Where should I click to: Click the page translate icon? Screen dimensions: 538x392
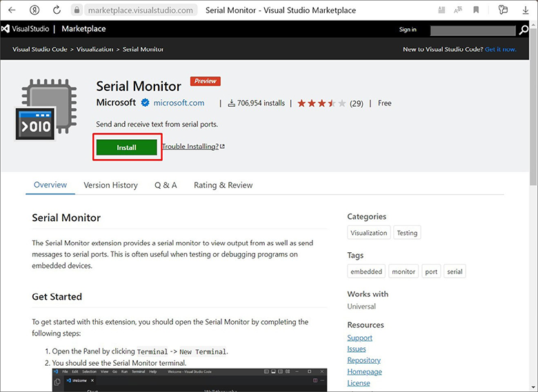(458, 10)
